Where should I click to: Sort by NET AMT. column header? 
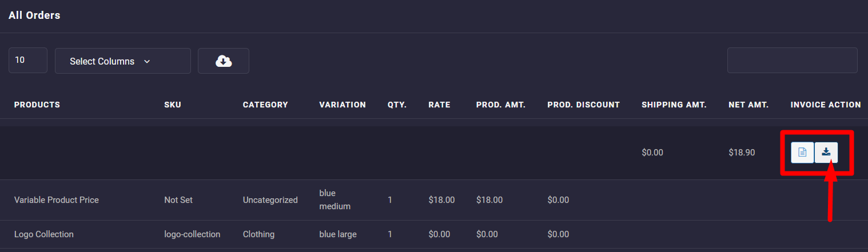(748, 105)
